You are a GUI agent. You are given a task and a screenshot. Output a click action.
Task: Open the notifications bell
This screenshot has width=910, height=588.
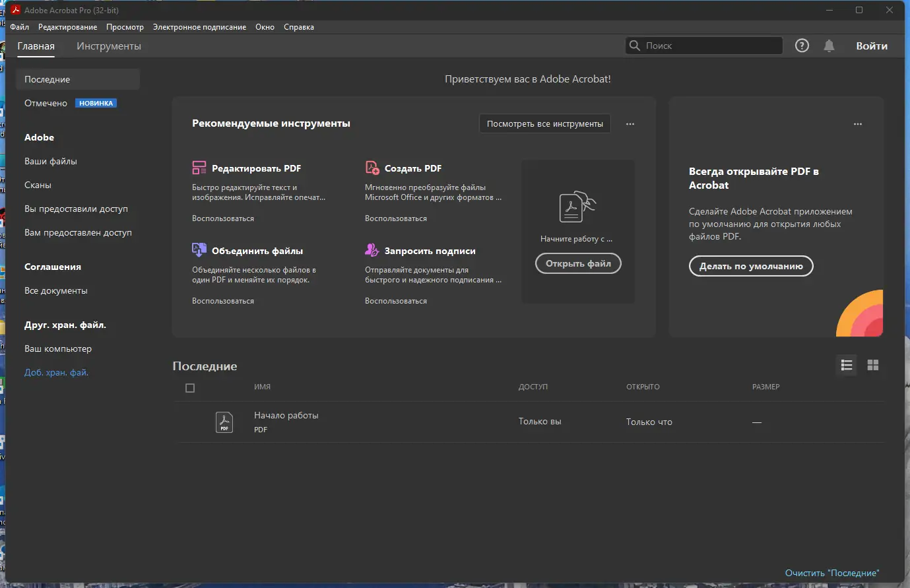click(829, 46)
